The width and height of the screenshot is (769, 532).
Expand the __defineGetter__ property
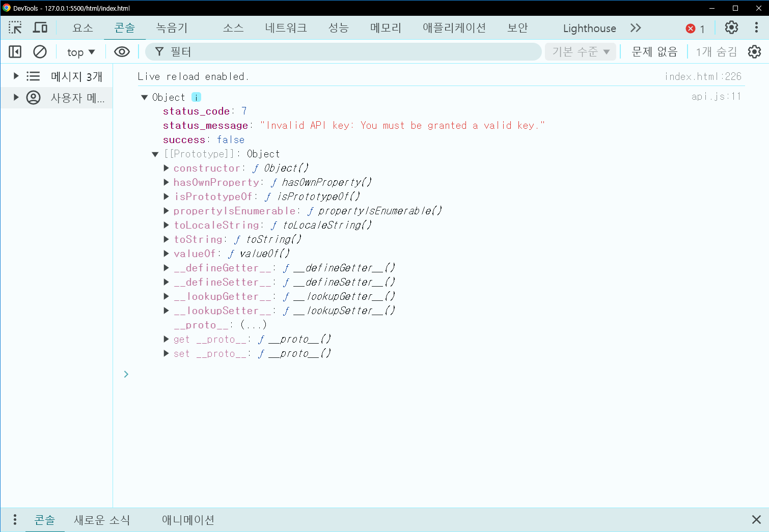tap(166, 268)
